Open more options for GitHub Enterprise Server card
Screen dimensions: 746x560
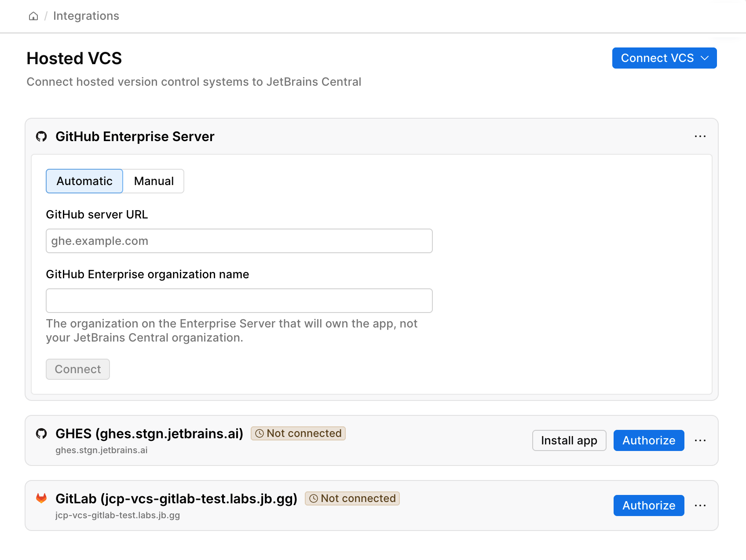[x=700, y=136]
